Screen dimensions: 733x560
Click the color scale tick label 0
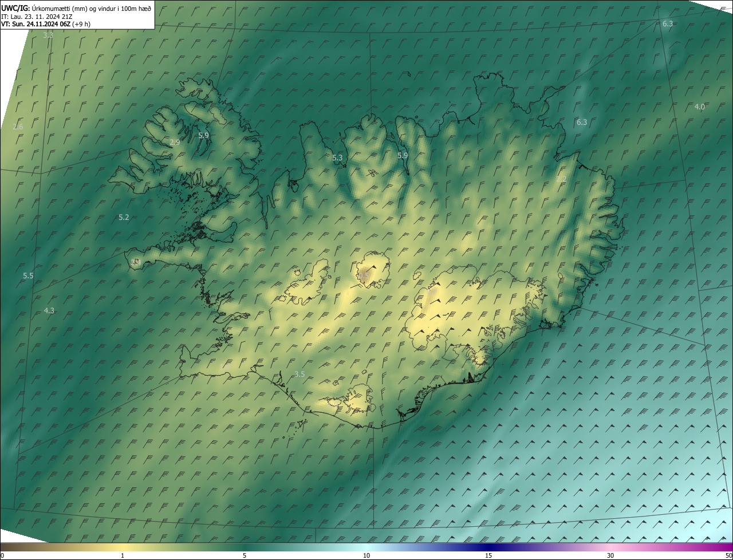click(2, 555)
